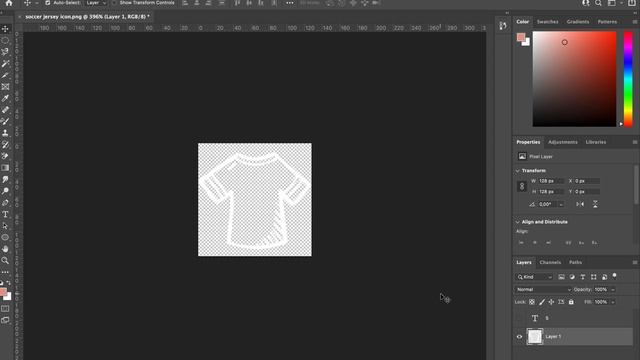Change the screen mode from toolbar

pos(5,320)
